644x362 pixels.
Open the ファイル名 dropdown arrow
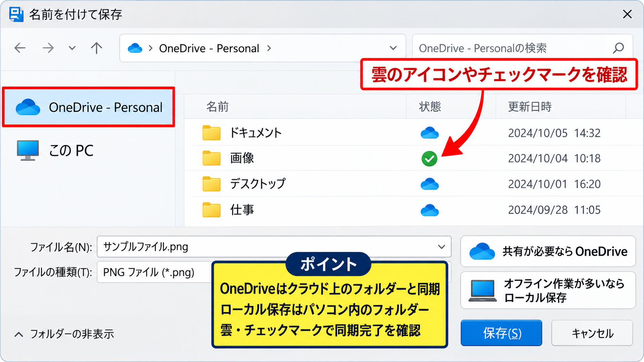pos(441,247)
